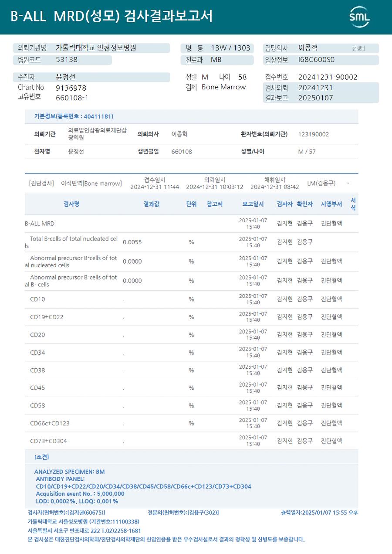Screen dimensions: 392x554
Task: Select the CD34 test row
Action: coord(192,353)
